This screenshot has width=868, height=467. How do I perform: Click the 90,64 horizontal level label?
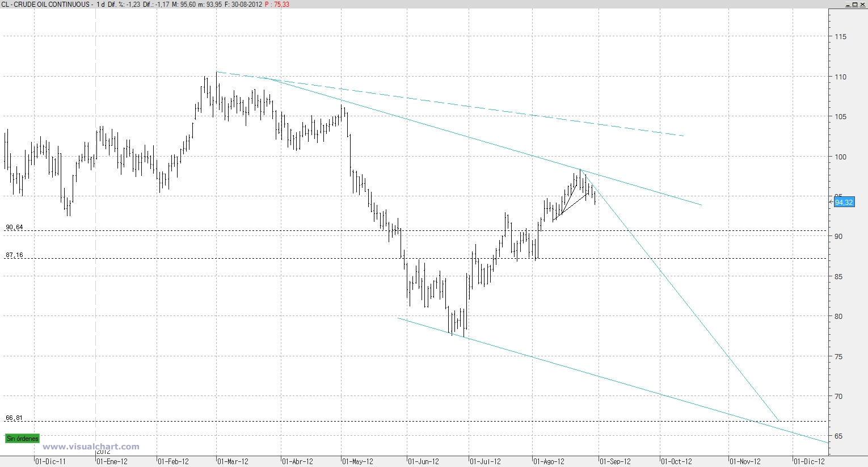14,228
